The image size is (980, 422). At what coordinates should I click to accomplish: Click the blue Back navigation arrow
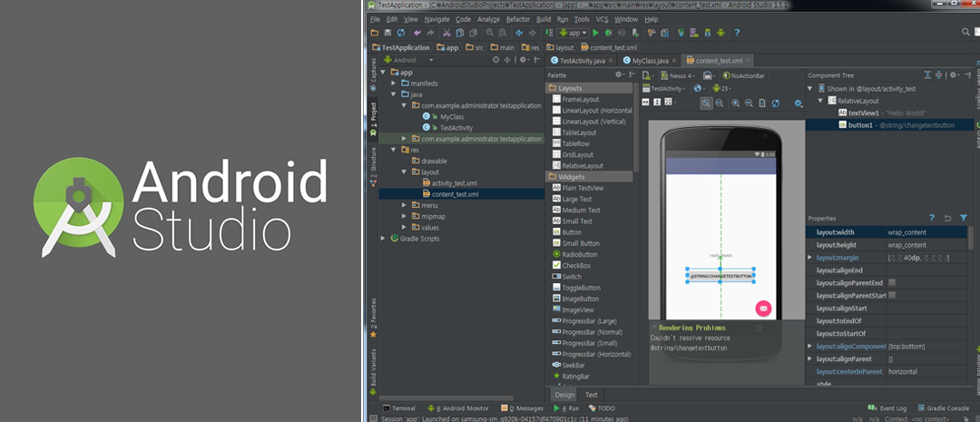pos(519,33)
